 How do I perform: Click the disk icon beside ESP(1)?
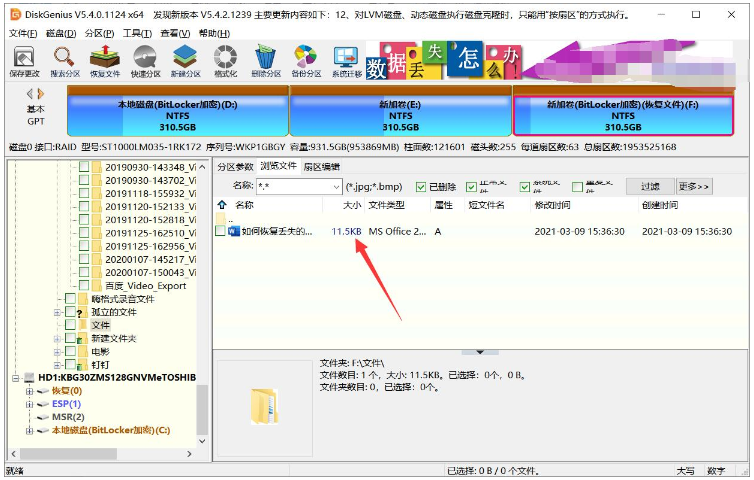click(43, 404)
